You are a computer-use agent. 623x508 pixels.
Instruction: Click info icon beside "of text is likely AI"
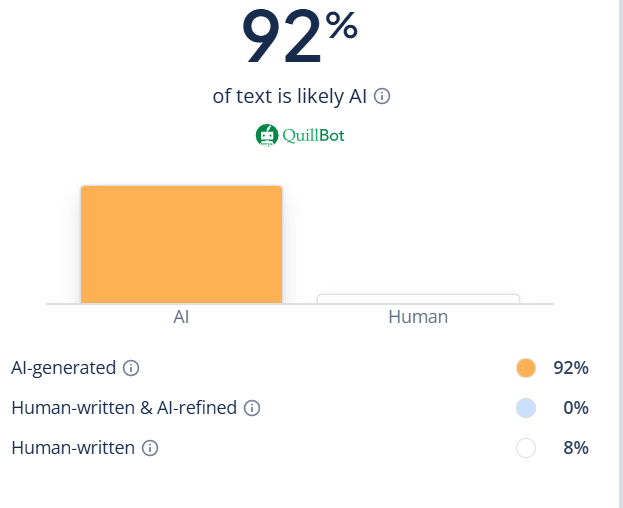coord(382,97)
